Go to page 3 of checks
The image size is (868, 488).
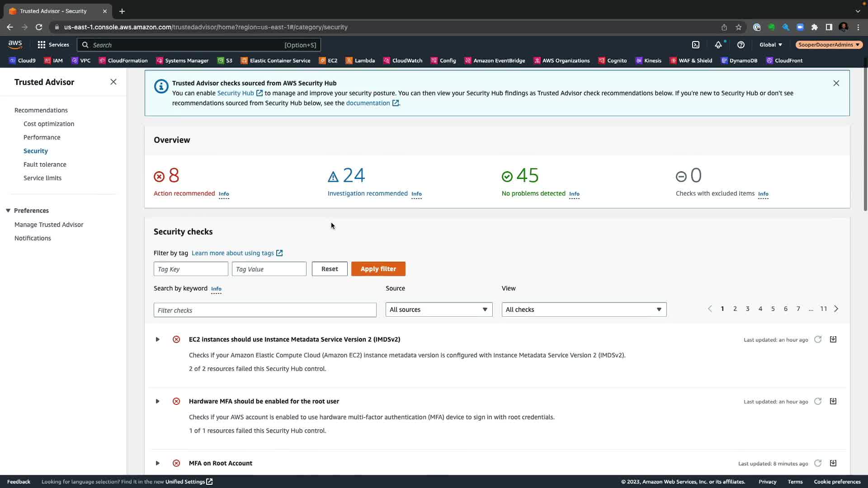(x=747, y=309)
